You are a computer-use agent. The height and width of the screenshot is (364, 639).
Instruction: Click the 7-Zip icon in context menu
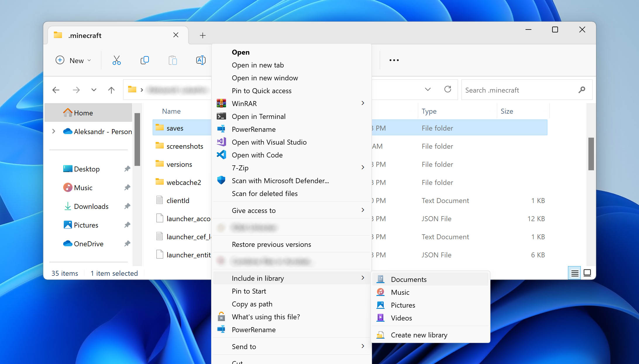(x=222, y=167)
